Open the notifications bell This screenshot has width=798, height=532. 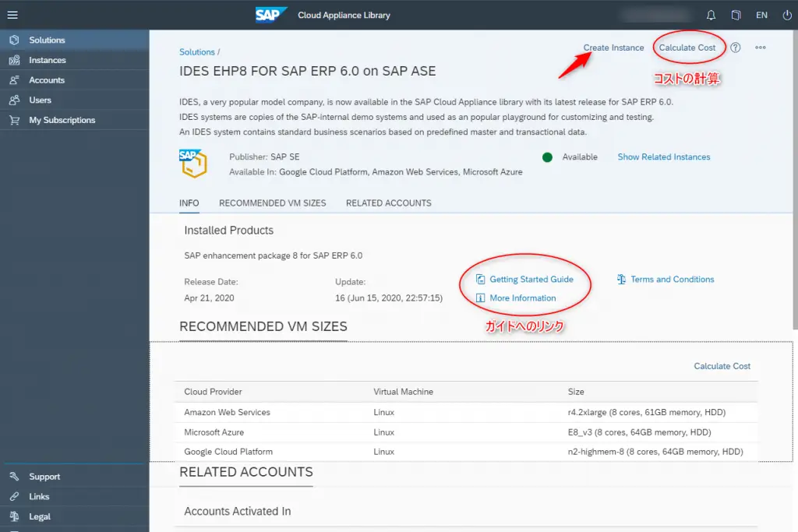711,16
